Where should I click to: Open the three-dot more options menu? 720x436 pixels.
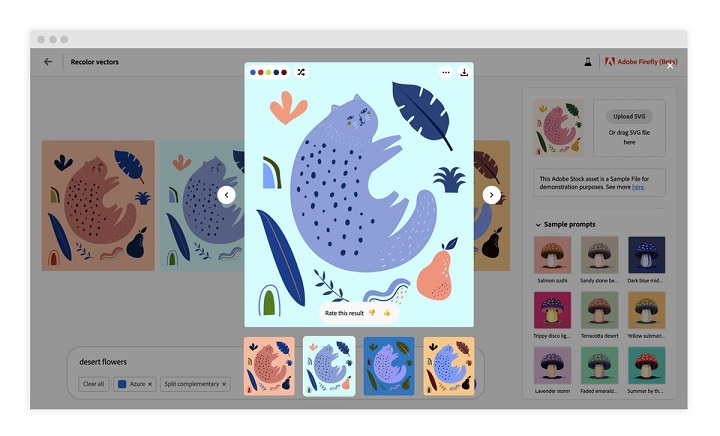pyautogui.click(x=445, y=72)
